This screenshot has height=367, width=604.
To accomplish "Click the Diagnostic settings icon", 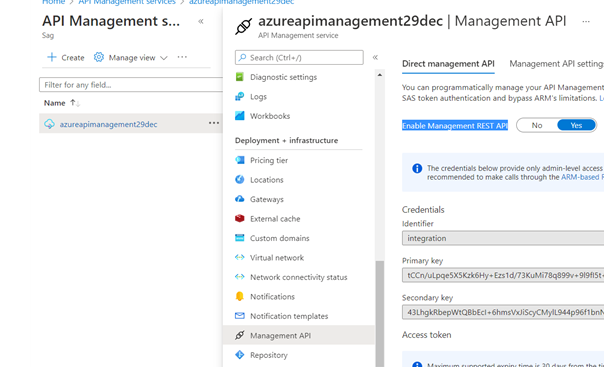I will coord(240,77).
